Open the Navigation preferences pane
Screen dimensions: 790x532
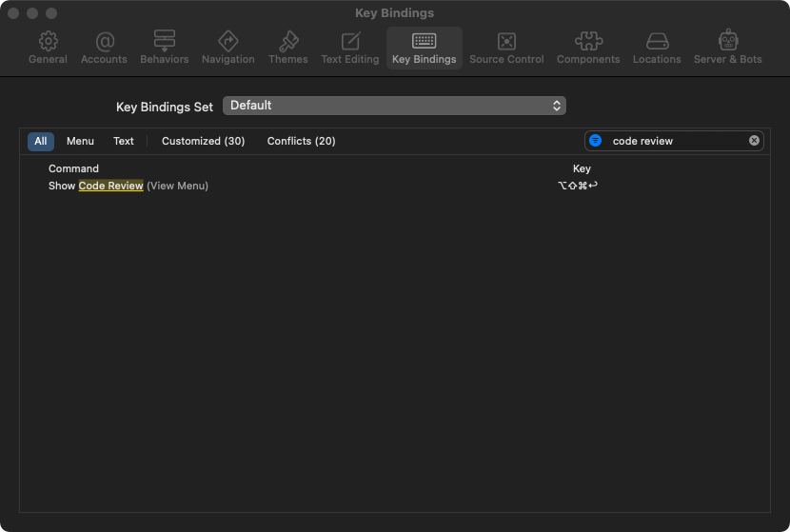pos(228,48)
